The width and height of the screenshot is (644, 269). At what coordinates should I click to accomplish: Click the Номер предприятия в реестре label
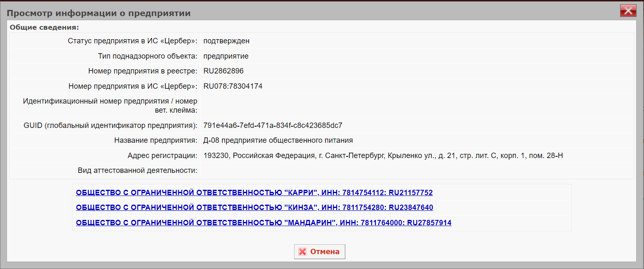[x=143, y=71]
